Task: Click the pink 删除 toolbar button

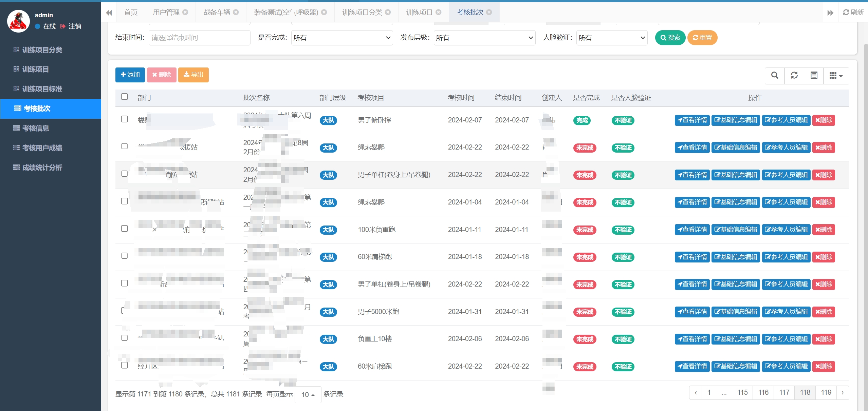Action: click(x=162, y=75)
